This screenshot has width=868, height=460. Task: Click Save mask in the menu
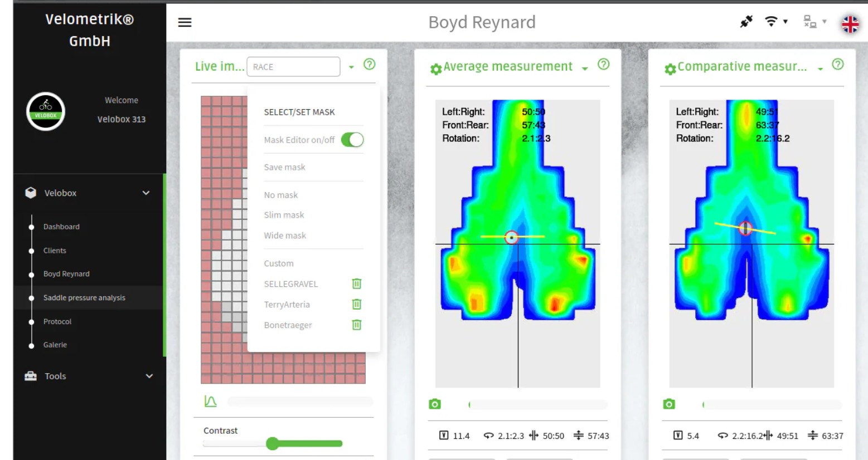tap(284, 167)
